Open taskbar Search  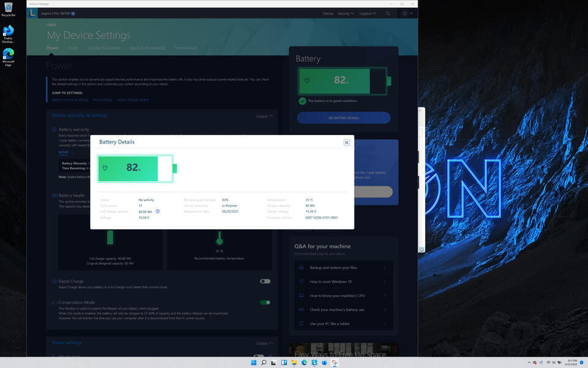pyautogui.click(x=263, y=362)
